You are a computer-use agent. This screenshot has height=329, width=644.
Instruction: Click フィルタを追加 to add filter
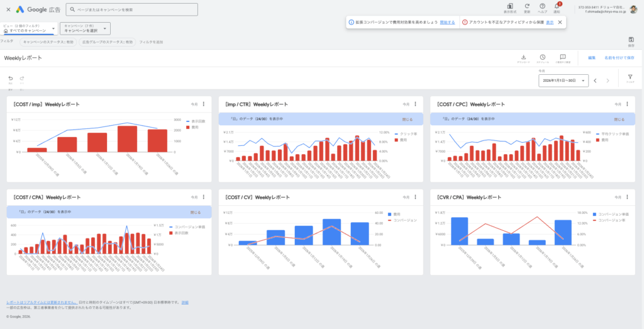pyautogui.click(x=151, y=42)
